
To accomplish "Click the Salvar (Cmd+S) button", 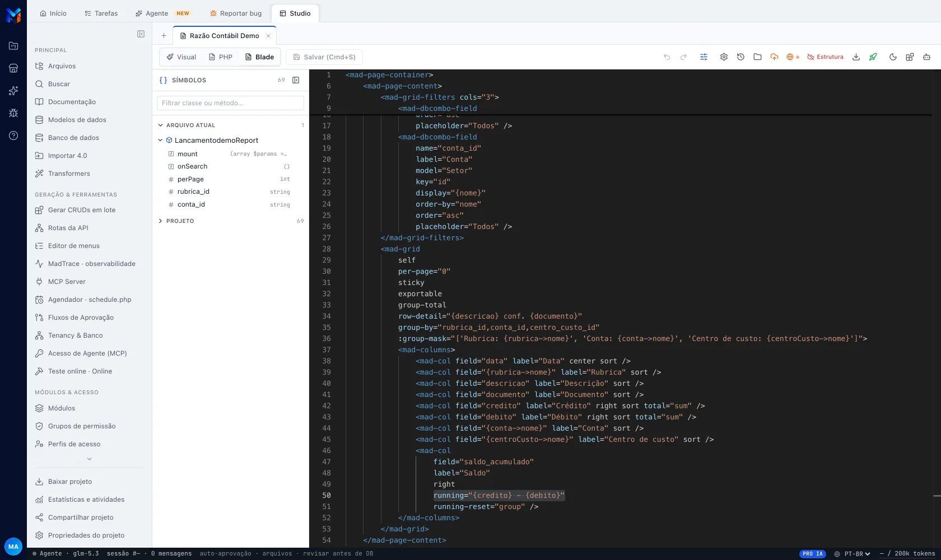I will pyautogui.click(x=324, y=57).
